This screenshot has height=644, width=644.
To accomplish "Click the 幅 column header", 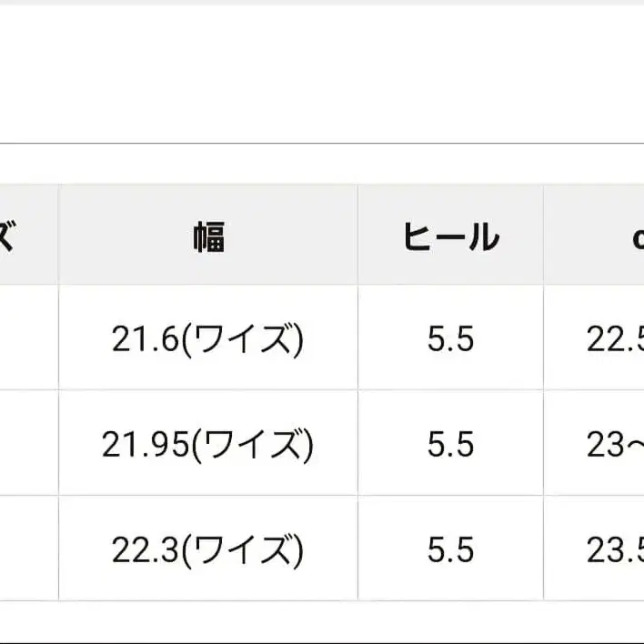I will click(208, 236).
